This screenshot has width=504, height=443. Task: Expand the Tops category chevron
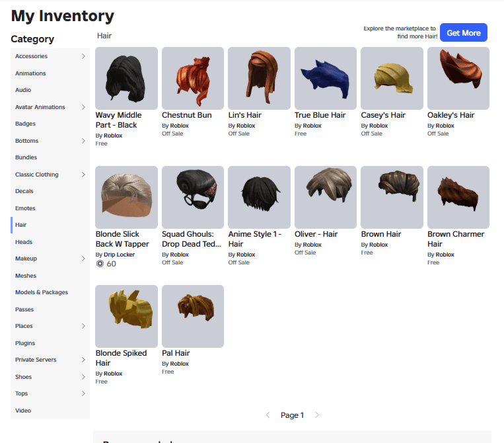83,393
